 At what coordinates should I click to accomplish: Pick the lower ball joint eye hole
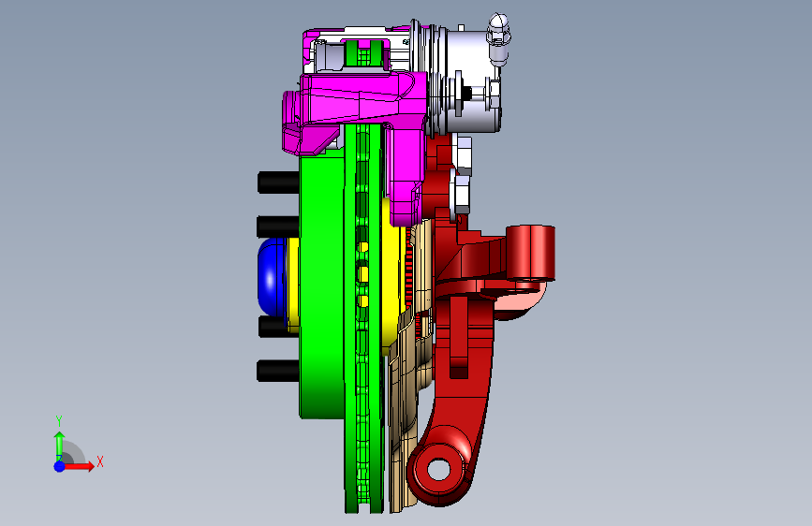tap(439, 469)
